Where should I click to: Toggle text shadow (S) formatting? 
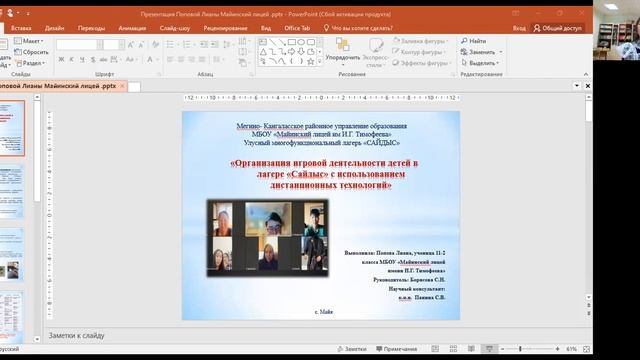[93, 60]
